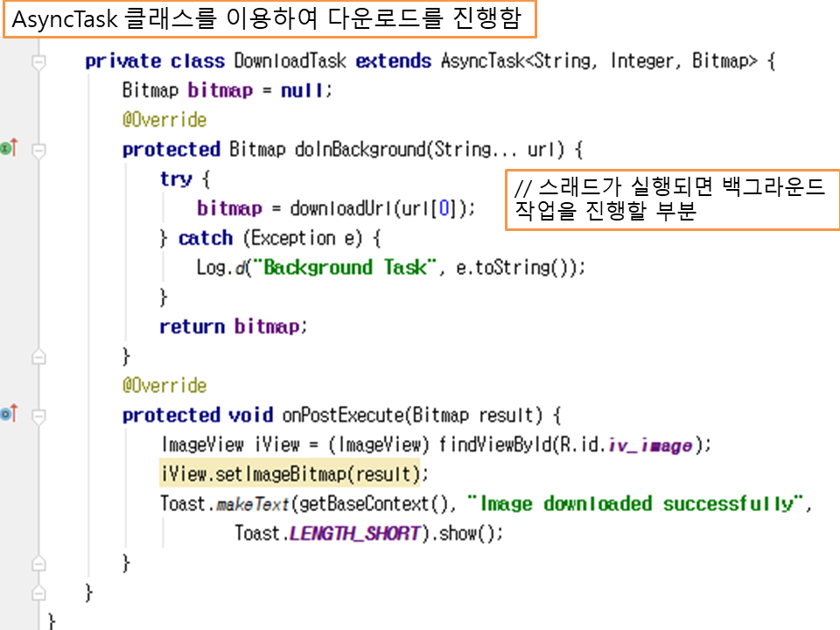
Task: Click the return bitmap statement
Action: (x=234, y=326)
